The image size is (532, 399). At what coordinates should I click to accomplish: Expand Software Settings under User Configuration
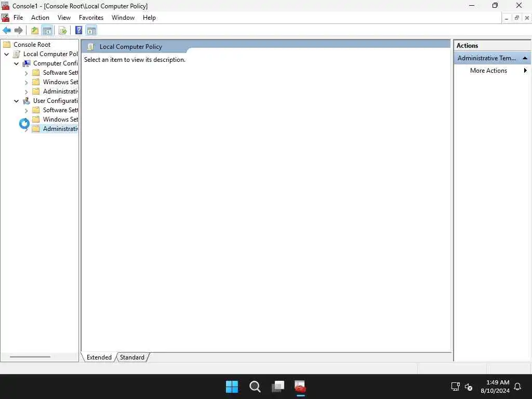point(26,110)
